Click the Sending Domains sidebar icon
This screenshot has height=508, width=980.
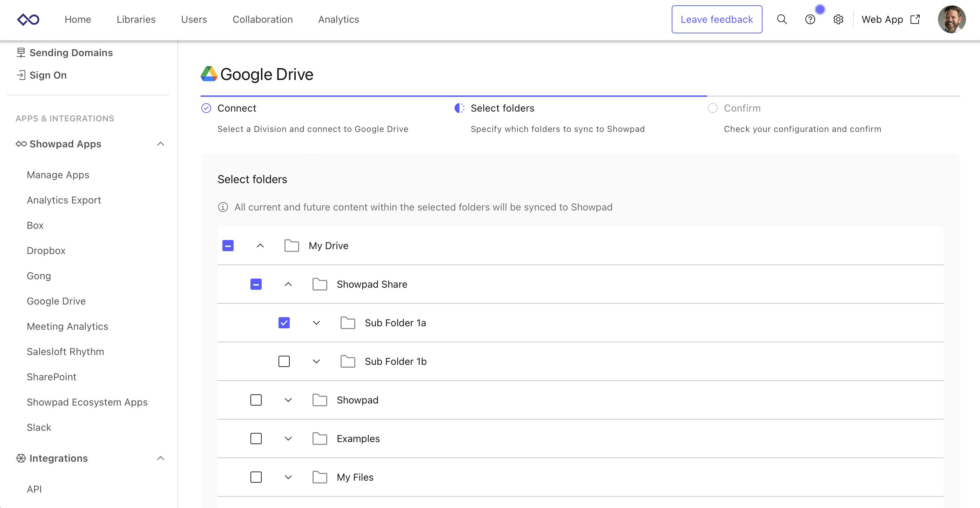tap(21, 53)
